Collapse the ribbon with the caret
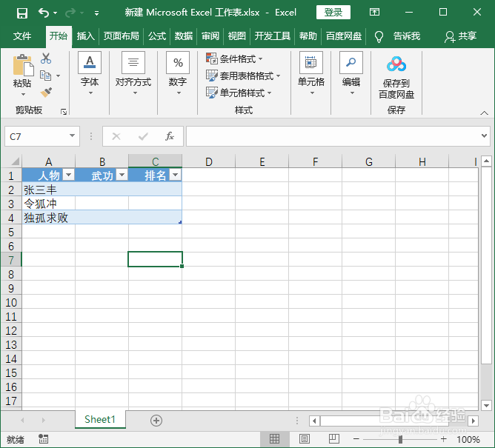 pyautogui.click(x=484, y=113)
